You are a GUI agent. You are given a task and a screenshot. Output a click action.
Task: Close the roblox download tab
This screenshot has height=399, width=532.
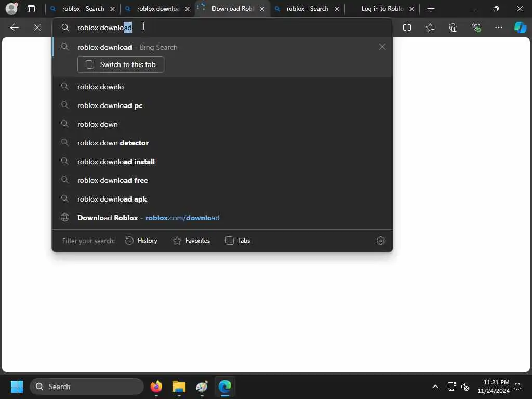click(187, 9)
